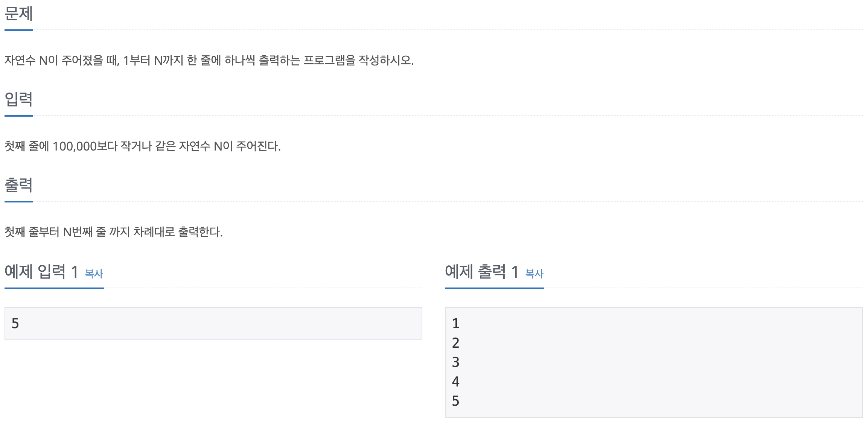Viewport: 868px width, 429px height.
Task: Click line 4 in sample output
Action: coord(455,382)
